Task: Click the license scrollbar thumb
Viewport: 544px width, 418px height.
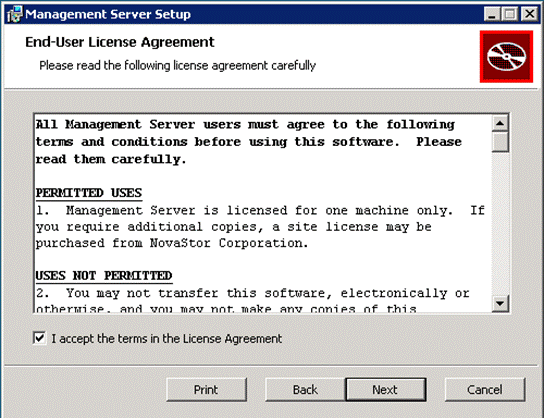Action: [500, 142]
